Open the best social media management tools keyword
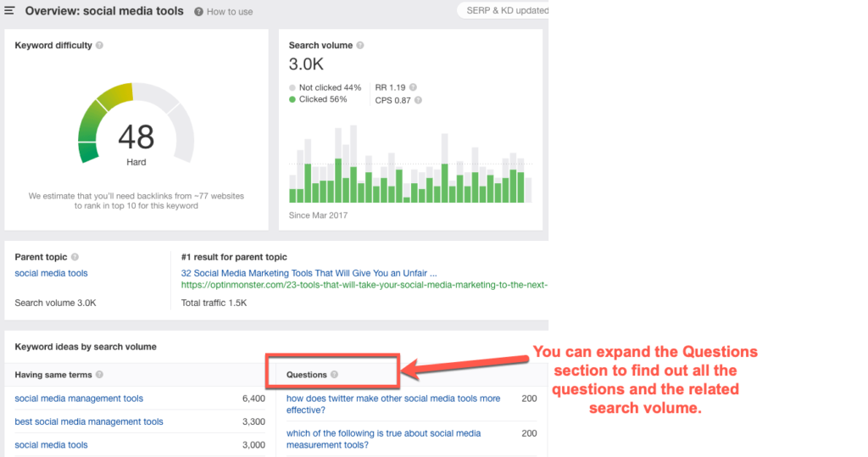The height and width of the screenshot is (457, 868). [x=88, y=421]
